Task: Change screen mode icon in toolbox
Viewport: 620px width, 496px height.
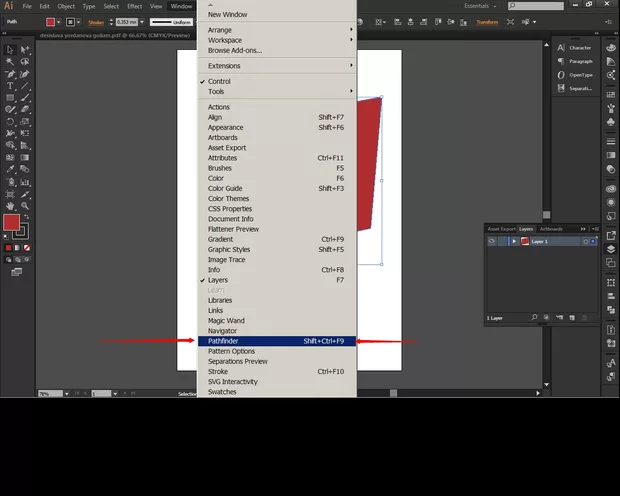Action: click(x=16, y=272)
